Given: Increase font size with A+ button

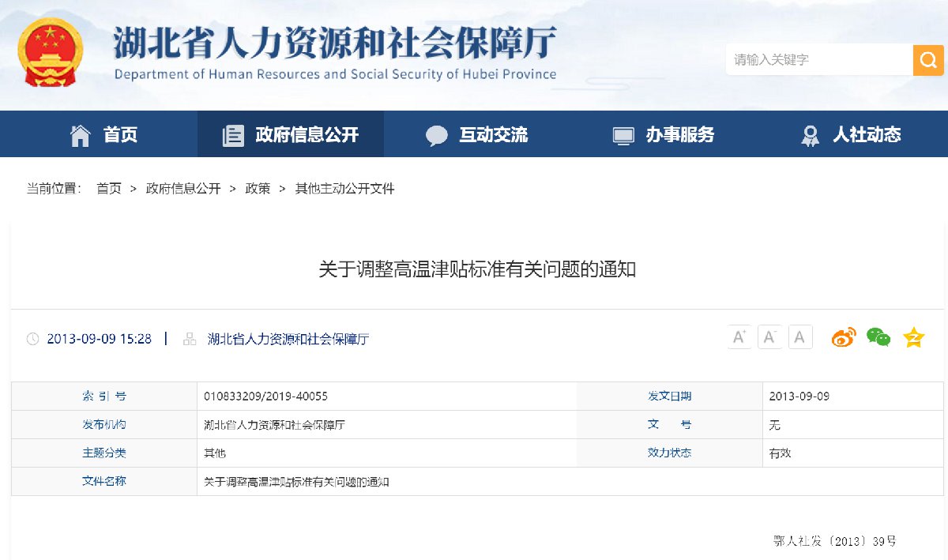Looking at the screenshot, I should pos(739,337).
